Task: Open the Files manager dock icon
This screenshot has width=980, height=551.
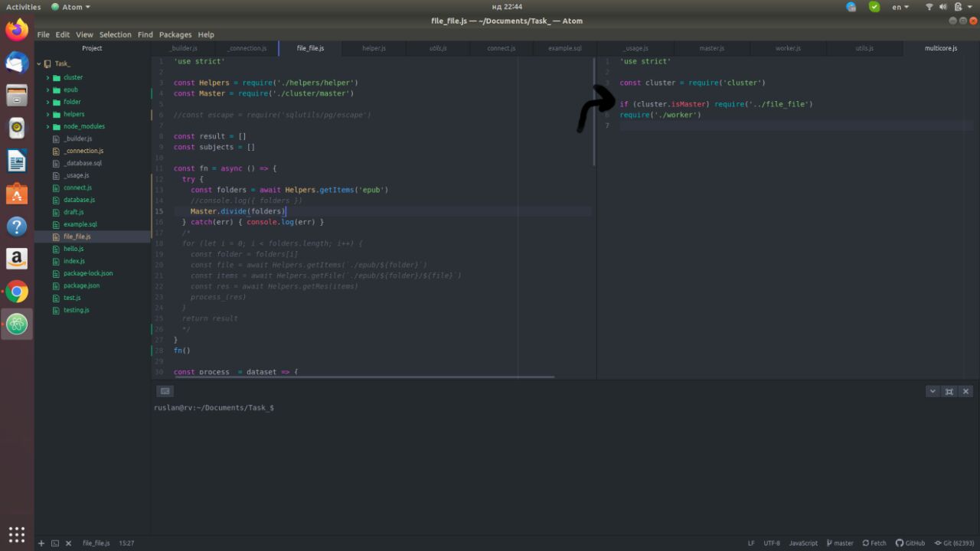Action: (17, 96)
